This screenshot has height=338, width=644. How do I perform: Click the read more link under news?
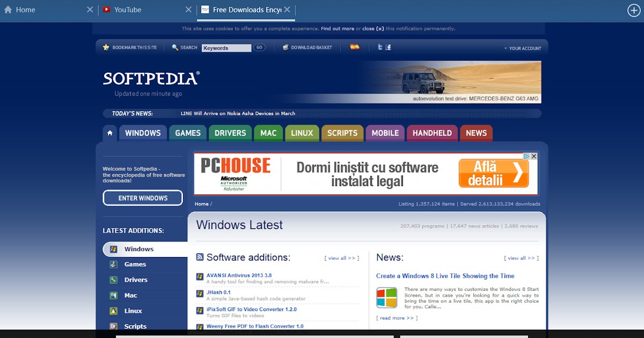(x=397, y=318)
